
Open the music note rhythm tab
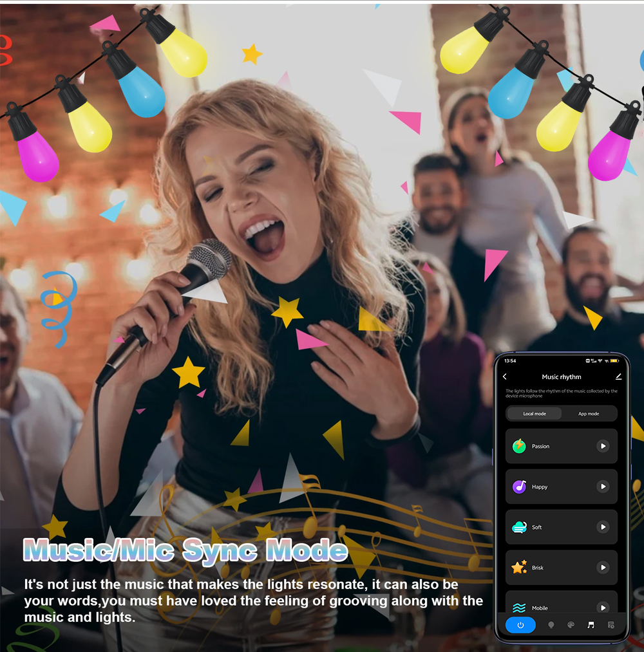pos(591,625)
